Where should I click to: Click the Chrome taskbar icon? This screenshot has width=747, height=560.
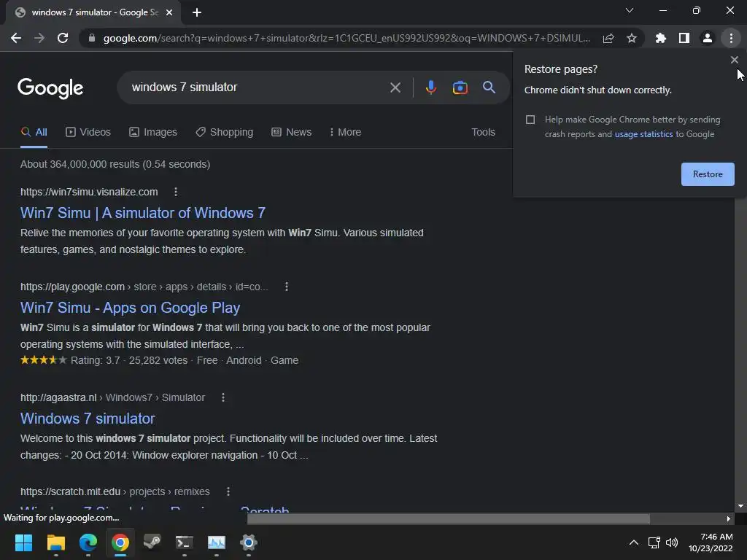pos(120,542)
